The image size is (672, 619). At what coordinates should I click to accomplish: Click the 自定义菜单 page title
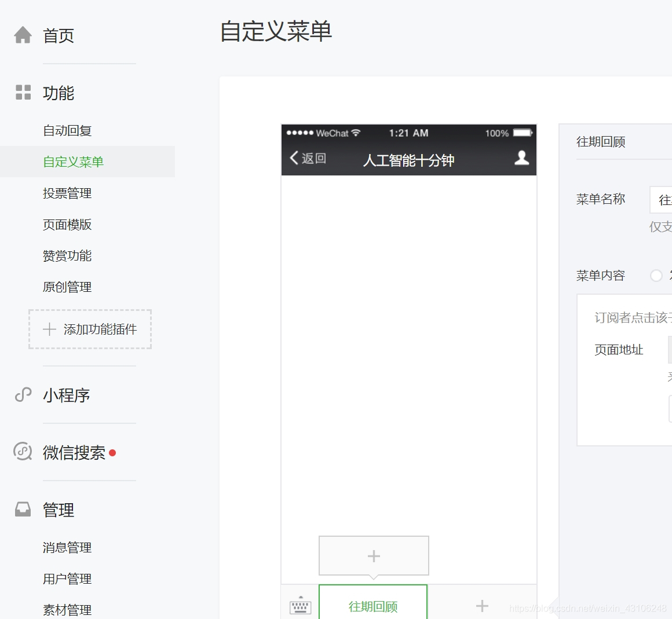click(x=276, y=31)
